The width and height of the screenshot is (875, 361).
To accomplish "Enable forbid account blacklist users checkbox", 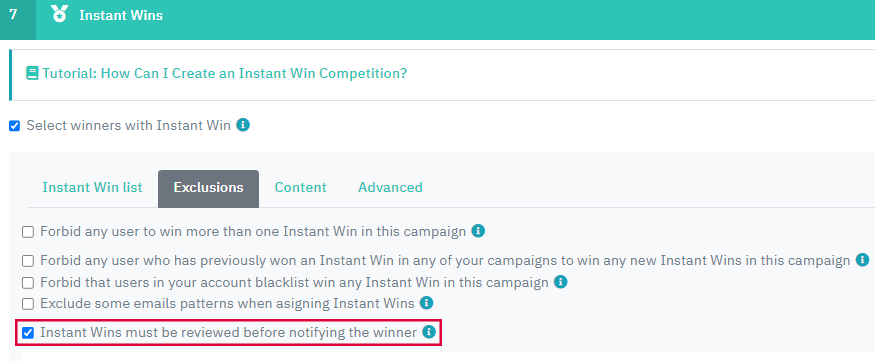I will click(x=28, y=282).
